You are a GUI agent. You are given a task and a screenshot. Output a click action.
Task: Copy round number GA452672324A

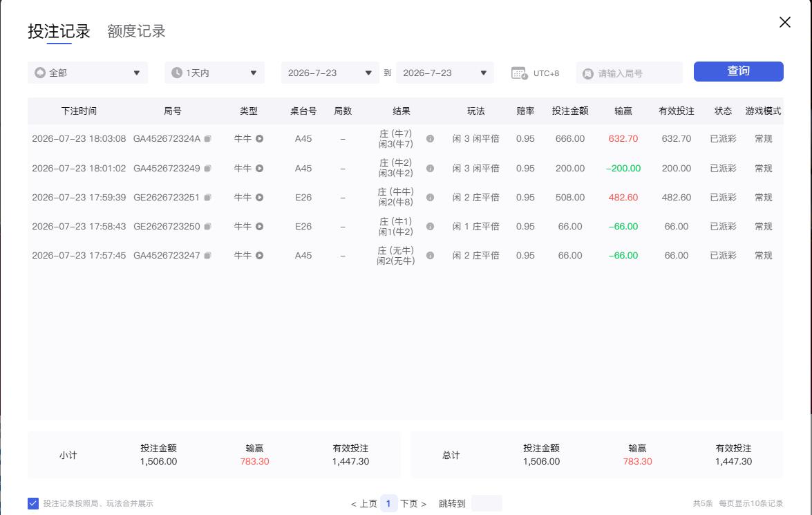pos(207,139)
